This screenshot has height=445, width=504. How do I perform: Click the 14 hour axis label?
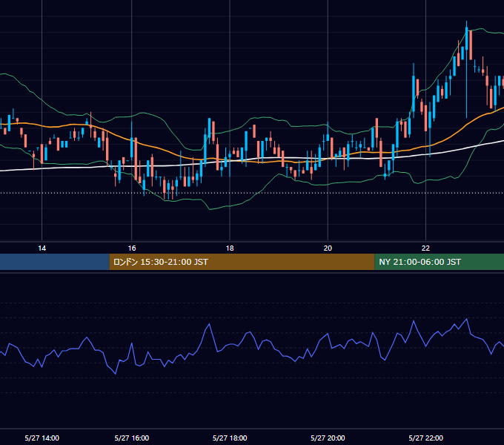click(x=42, y=248)
